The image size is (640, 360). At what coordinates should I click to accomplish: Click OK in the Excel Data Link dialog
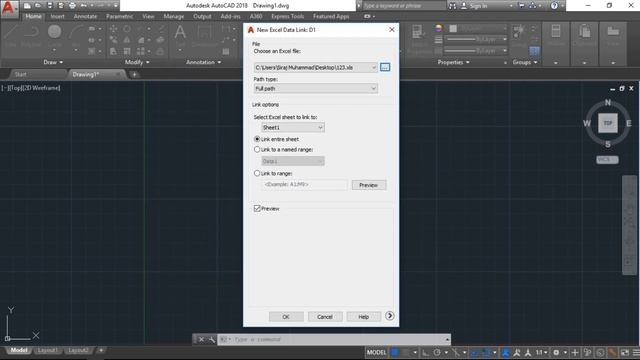click(286, 317)
